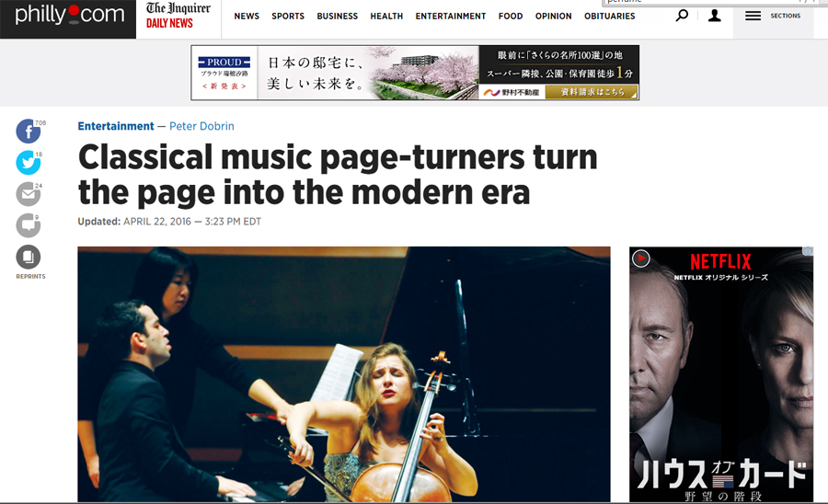Click the user account icon
The image size is (828, 504).
(715, 16)
